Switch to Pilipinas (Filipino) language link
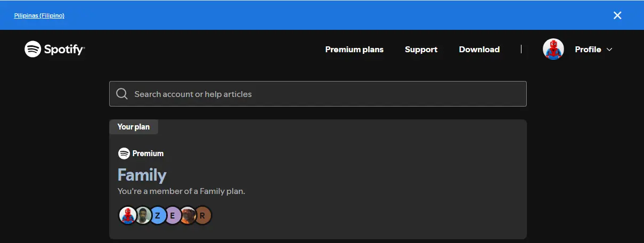Screen dimensions: 644x243 (39, 15)
